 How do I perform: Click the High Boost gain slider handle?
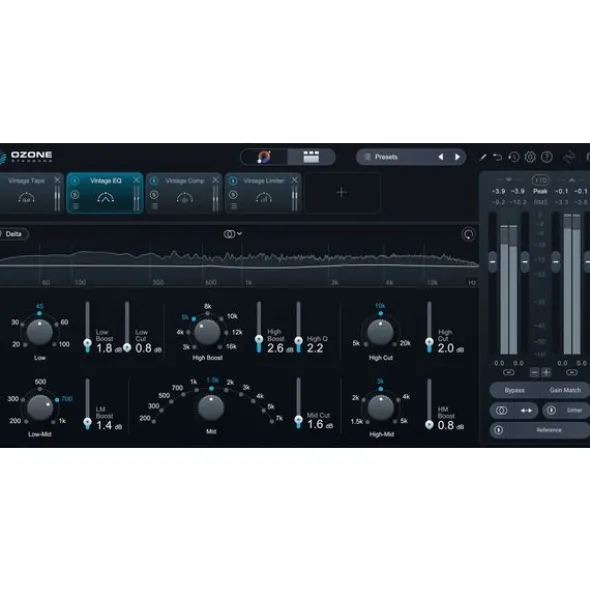[259, 339]
